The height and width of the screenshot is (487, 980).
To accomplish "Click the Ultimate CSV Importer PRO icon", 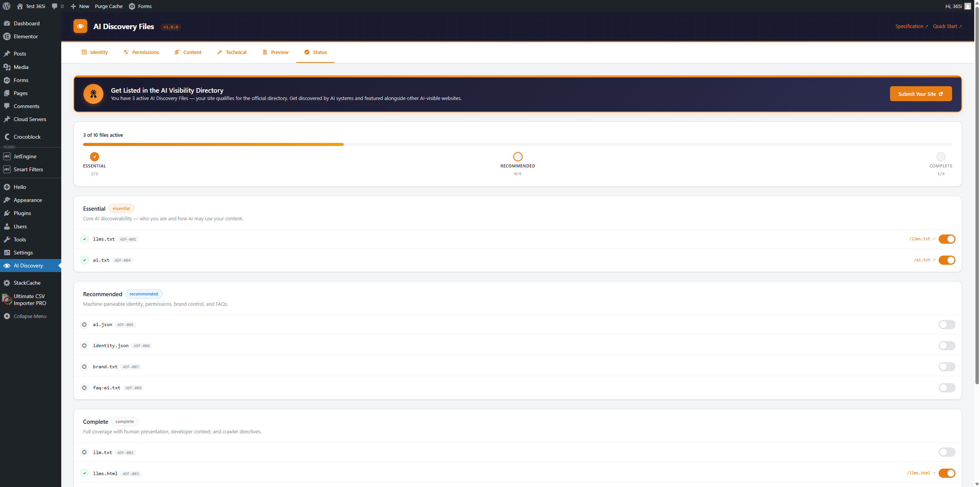I will [7, 299].
